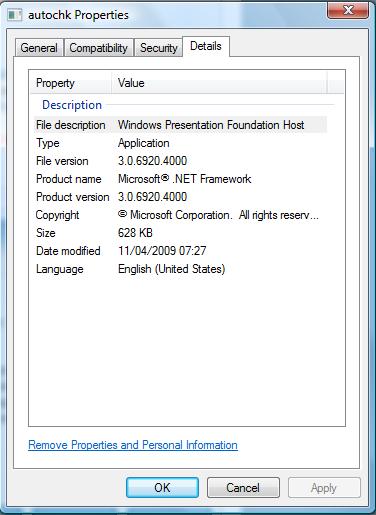Viewport: 376px width, 515px height.
Task: Select the Product name label
Action: [69, 179]
